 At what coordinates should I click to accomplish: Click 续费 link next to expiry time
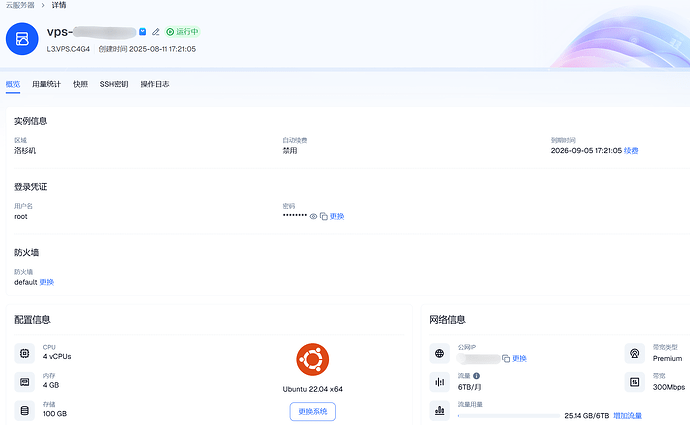[x=631, y=150]
